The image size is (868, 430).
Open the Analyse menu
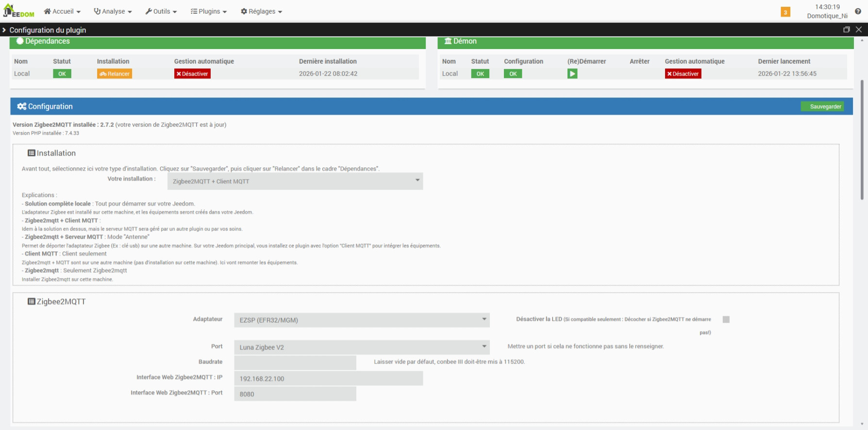coord(113,11)
